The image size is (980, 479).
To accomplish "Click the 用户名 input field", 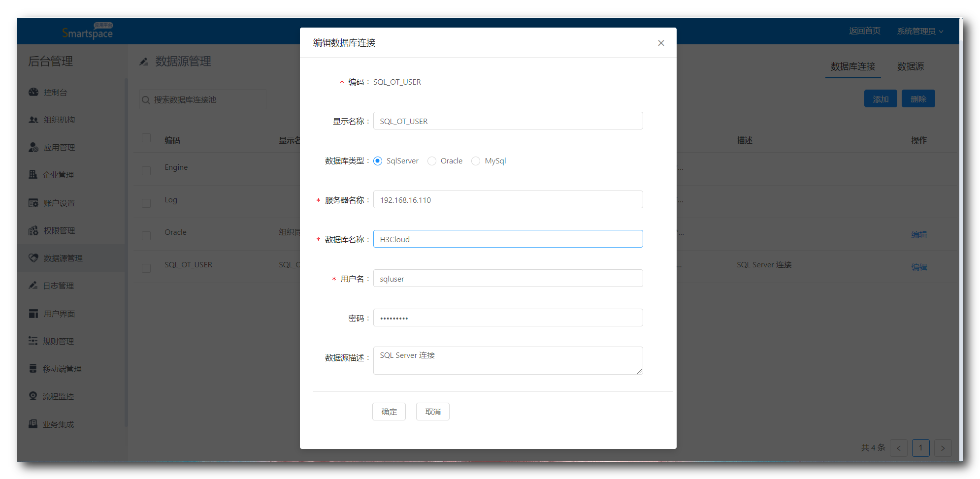I will coord(508,278).
